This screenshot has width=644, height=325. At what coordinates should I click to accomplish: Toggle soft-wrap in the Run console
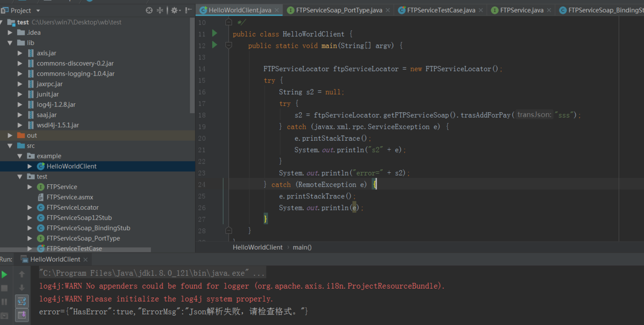pos(22,301)
